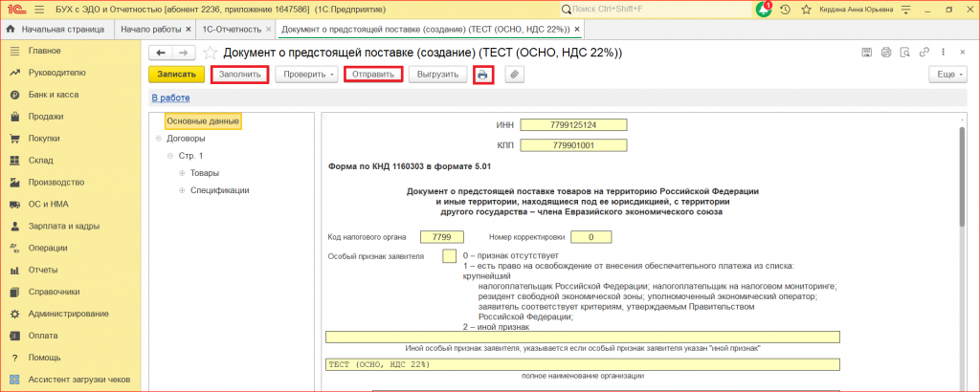Open the notifications bell

pos(763,10)
